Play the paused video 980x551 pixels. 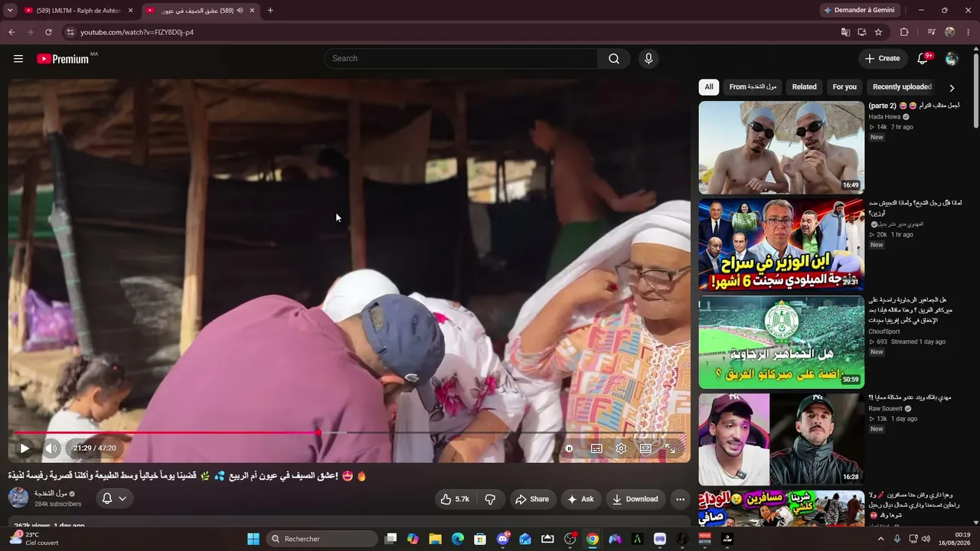[24, 448]
